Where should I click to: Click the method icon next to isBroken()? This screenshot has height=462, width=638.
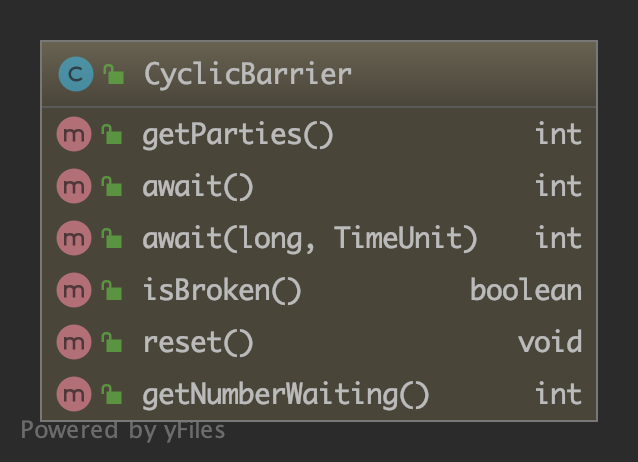(x=73, y=290)
